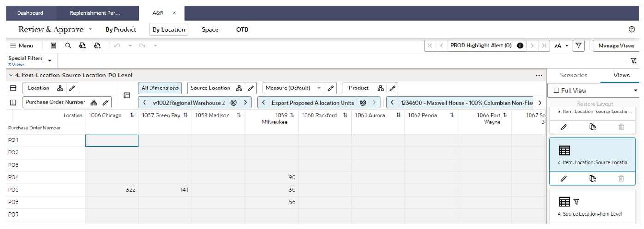The width and height of the screenshot is (644, 229).
Task: Sort the 1006 Chicago column
Action: pyautogui.click(x=132, y=115)
